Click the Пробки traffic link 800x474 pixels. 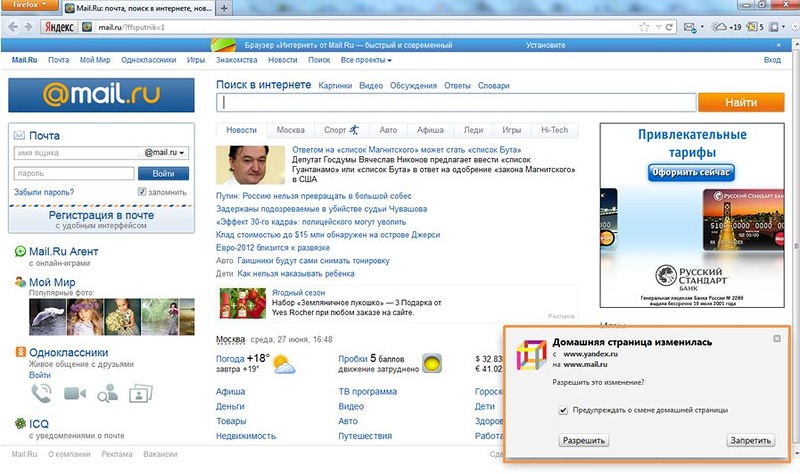[x=353, y=359]
